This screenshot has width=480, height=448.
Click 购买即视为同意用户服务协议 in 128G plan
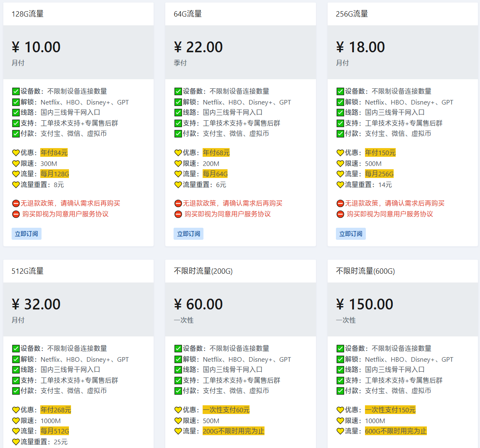point(65,214)
